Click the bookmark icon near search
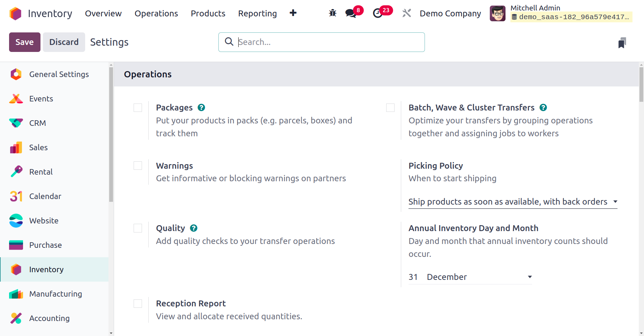This screenshot has height=336, width=644. [x=622, y=43]
